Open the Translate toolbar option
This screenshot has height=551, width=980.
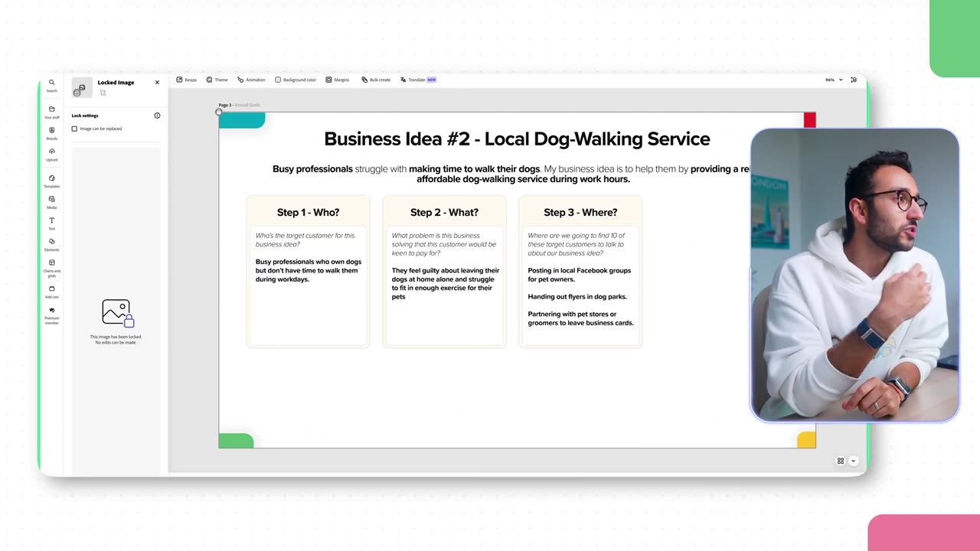(x=418, y=80)
